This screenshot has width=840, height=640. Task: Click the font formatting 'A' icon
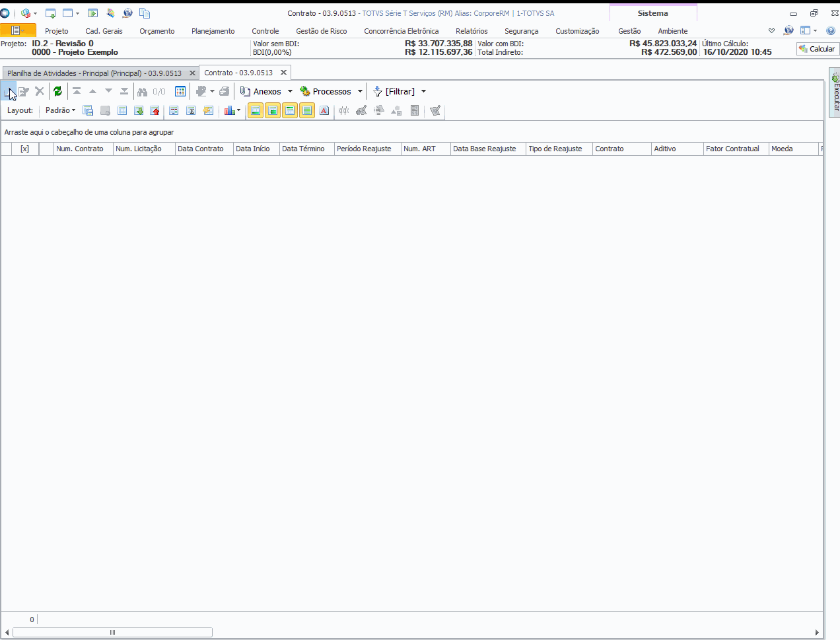tap(324, 111)
